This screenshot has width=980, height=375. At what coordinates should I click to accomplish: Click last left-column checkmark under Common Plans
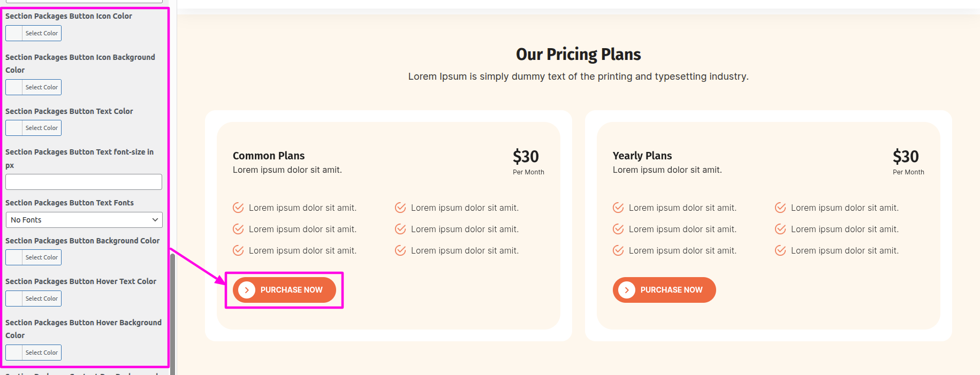point(239,250)
